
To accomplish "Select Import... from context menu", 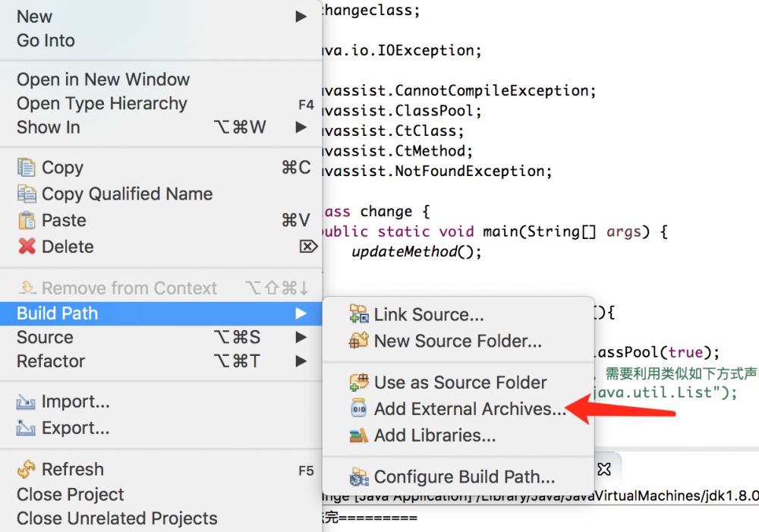I will coord(75,402).
